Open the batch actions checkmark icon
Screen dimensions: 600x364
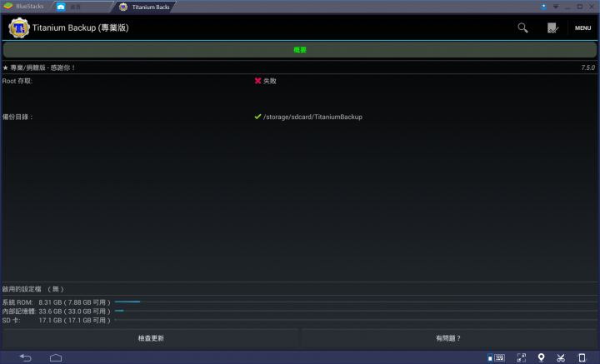click(553, 28)
